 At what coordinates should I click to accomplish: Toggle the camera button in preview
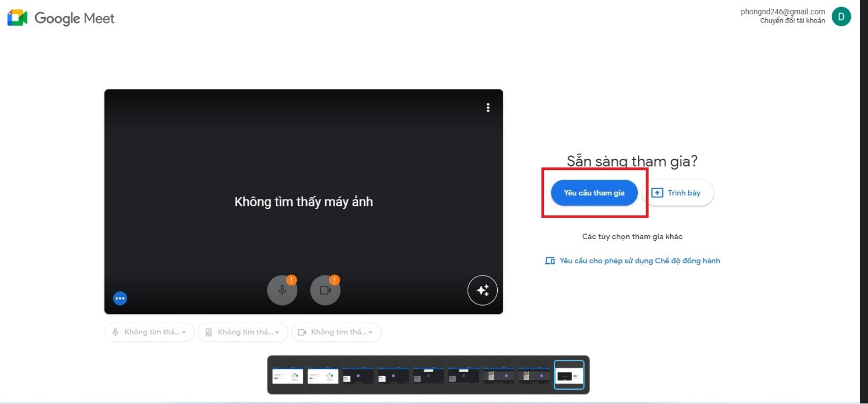(x=325, y=291)
